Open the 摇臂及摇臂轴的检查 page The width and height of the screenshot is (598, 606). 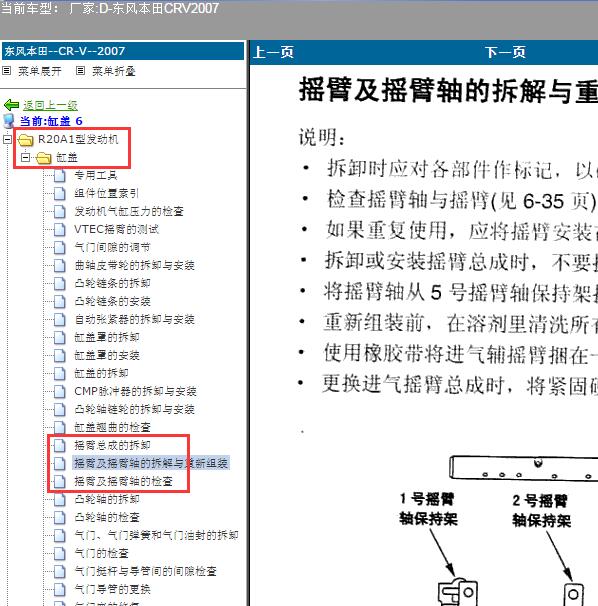click(123, 481)
